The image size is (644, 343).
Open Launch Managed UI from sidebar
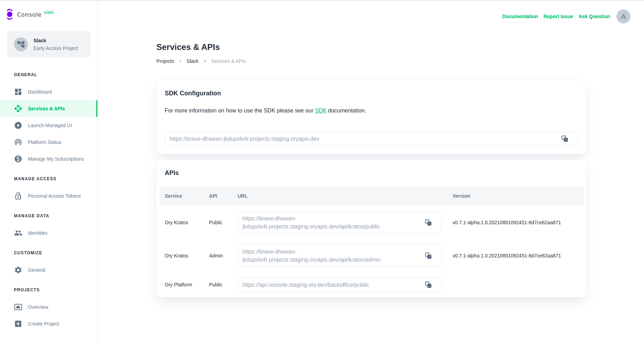point(50,125)
